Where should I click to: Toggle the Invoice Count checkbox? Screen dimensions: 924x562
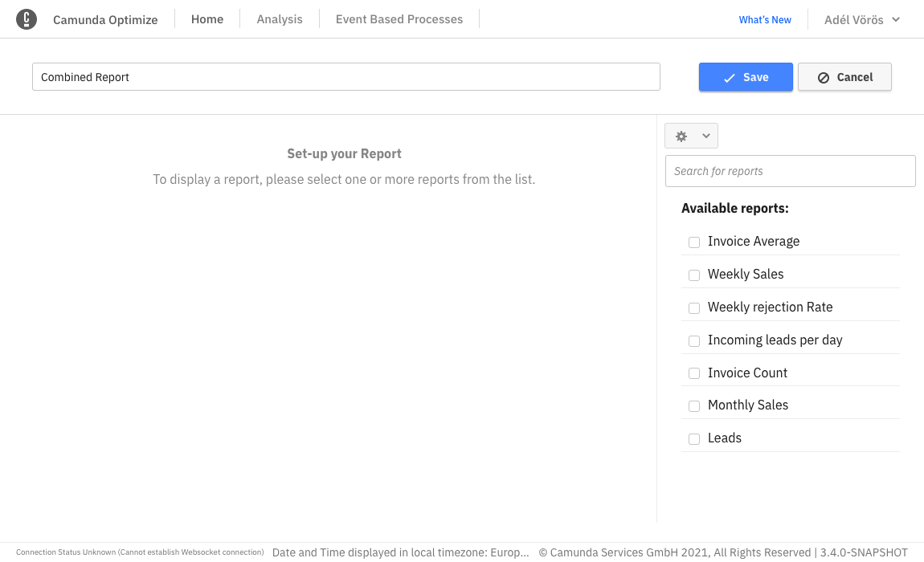pyautogui.click(x=694, y=373)
